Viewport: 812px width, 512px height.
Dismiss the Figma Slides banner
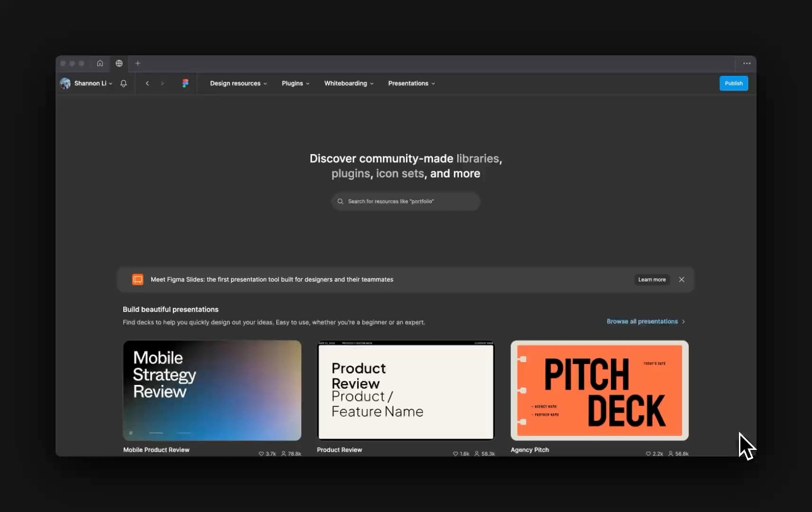pyautogui.click(x=682, y=280)
